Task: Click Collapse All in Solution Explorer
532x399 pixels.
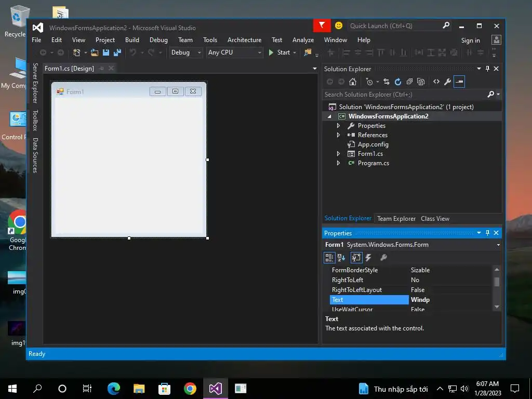Action: point(409,82)
